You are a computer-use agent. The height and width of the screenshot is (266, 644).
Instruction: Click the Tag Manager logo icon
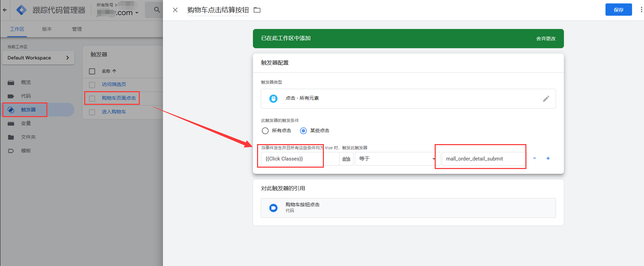(21, 10)
